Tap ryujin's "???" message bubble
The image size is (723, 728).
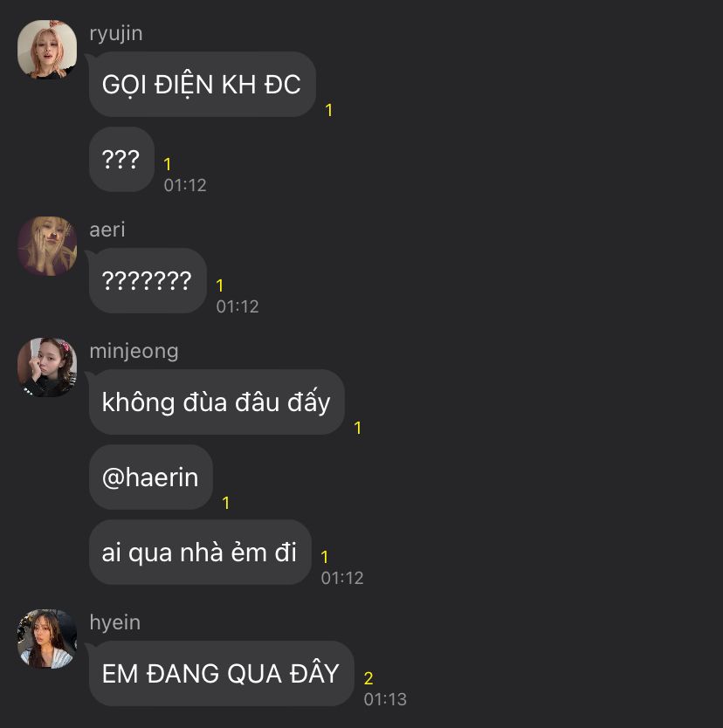[x=121, y=159]
